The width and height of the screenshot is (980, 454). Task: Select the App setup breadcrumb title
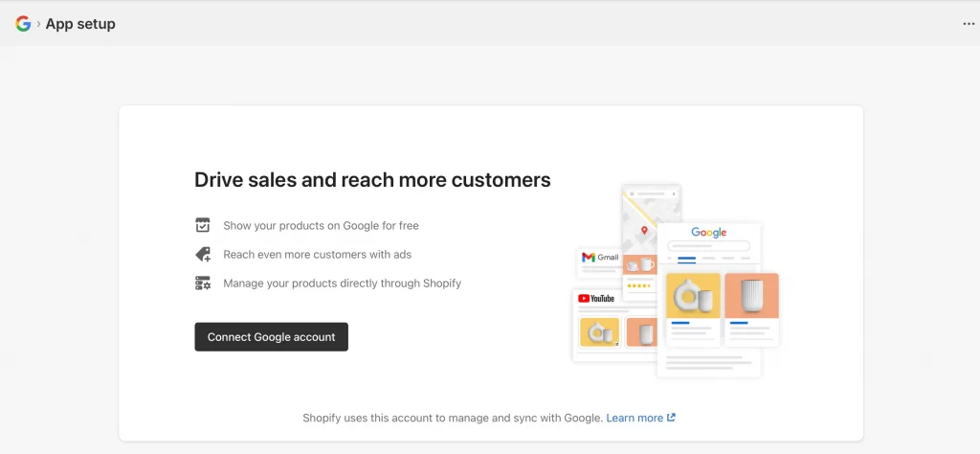click(x=80, y=24)
